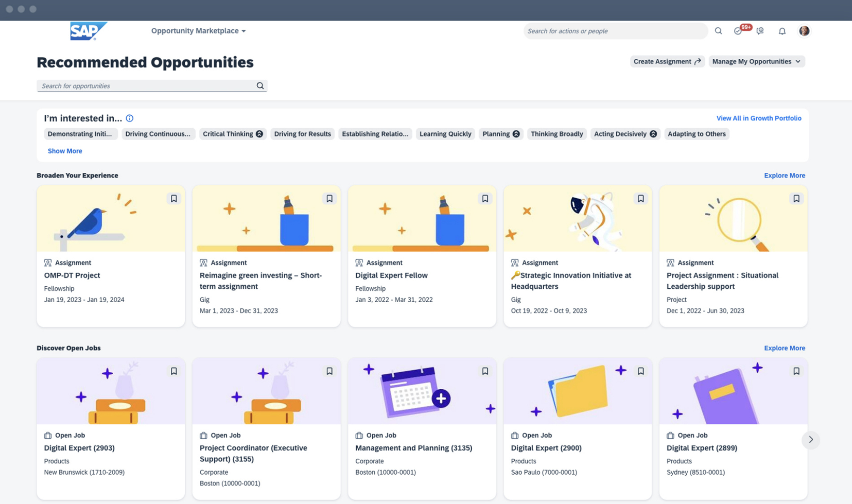This screenshot has height=504, width=852.
Task: Click the Planning tag badge icon
Action: pos(516,134)
